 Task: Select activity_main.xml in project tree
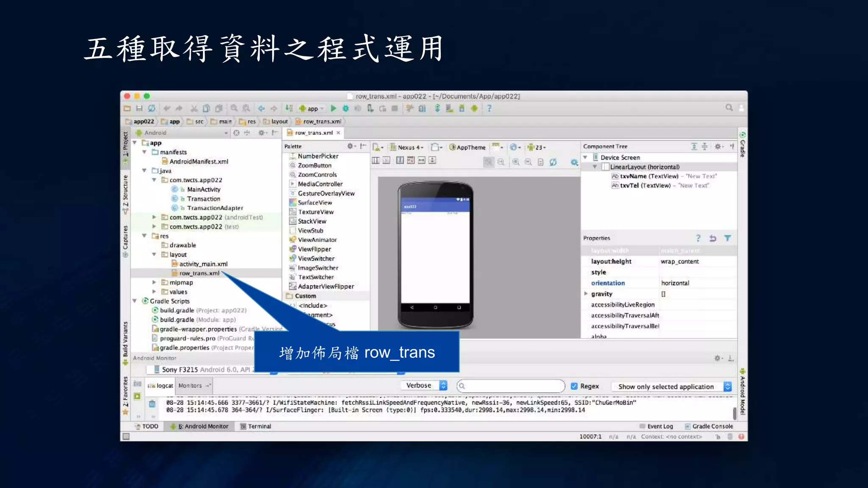point(203,264)
